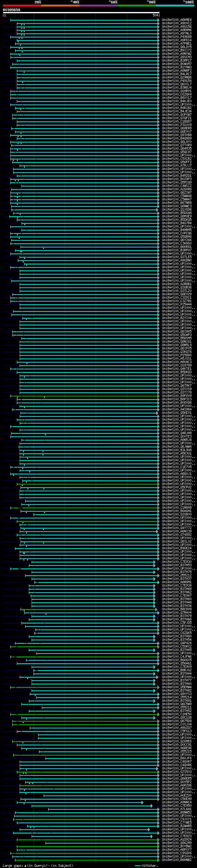Image resolution: width=197 pixels, height=868 pixels.
Task: Select the label UniRef100_Q1HRV1
Action: [177, 91]
